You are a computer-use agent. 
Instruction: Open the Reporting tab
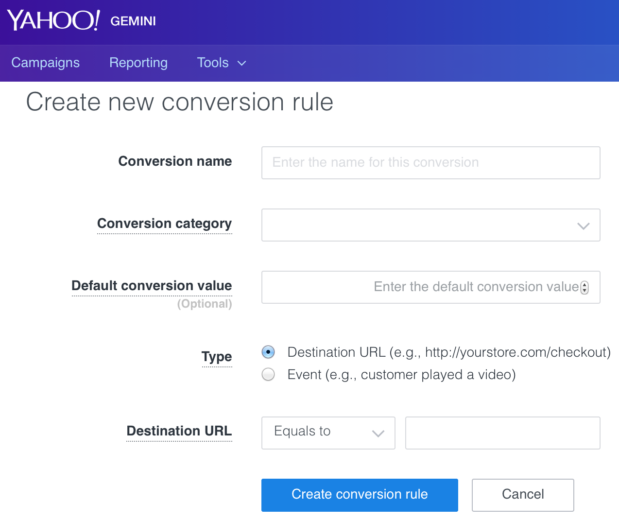(x=138, y=63)
